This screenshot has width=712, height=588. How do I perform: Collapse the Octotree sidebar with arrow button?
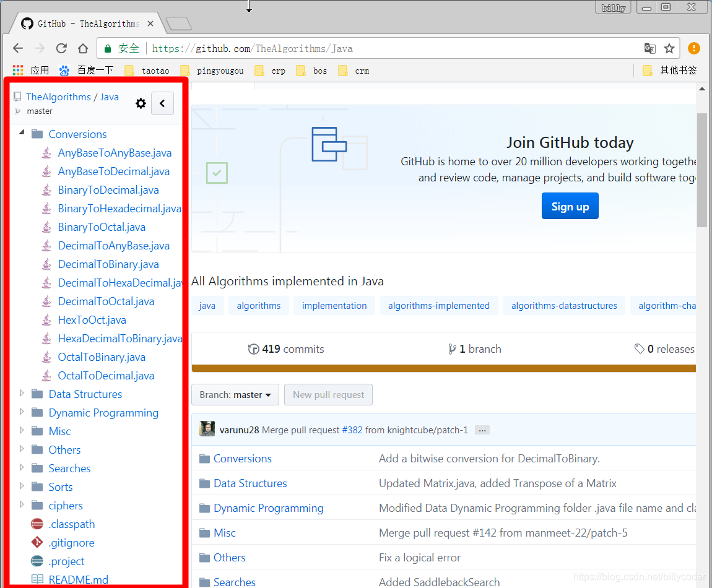point(163,103)
